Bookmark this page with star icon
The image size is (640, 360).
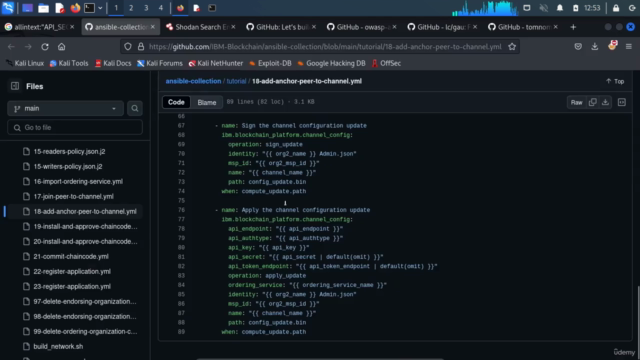[512, 47]
